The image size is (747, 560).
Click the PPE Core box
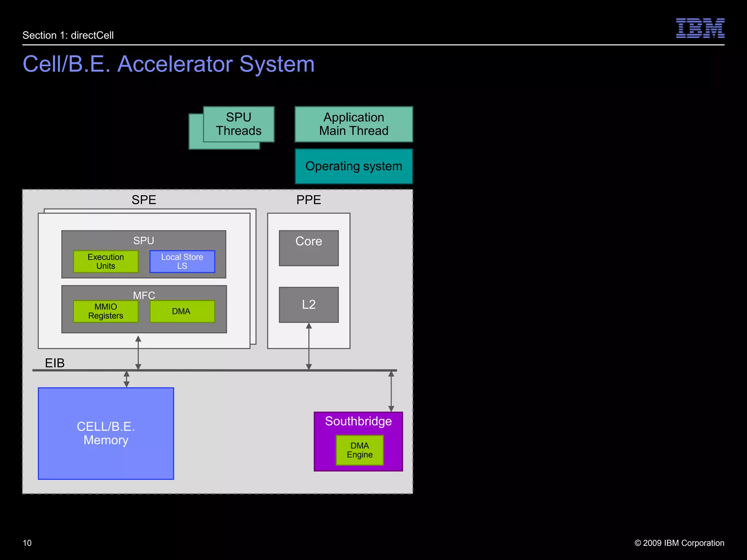309,248
